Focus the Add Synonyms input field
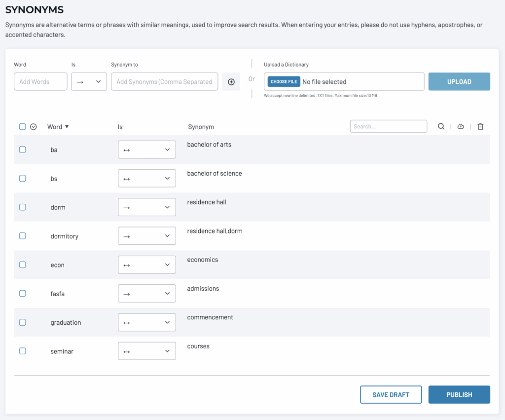This screenshot has width=505, height=420. pos(165,81)
